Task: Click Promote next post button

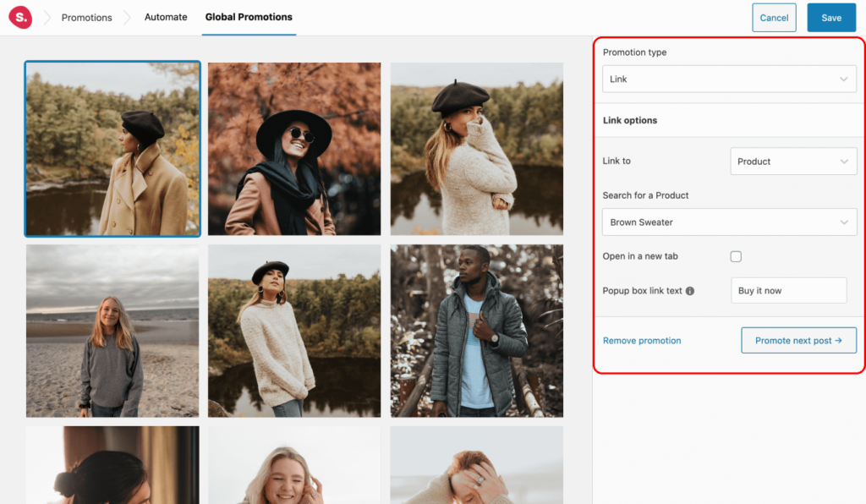Action: tap(798, 341)
